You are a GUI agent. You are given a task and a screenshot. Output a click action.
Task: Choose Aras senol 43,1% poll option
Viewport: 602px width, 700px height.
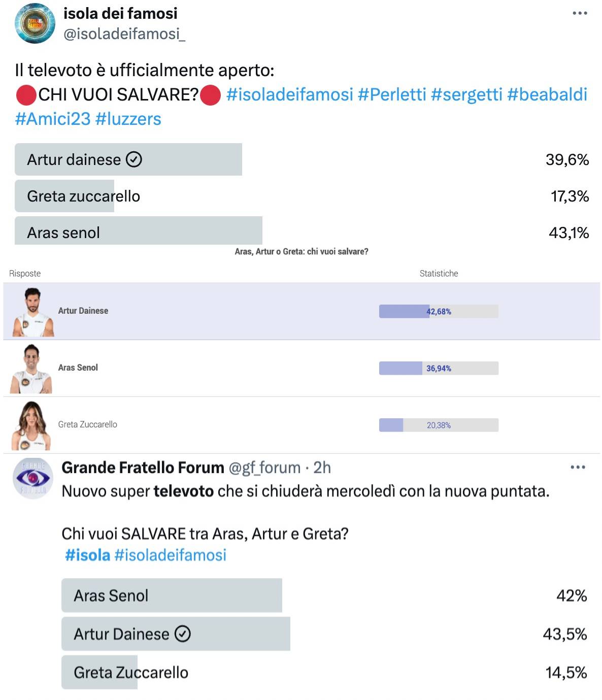point(302,231)
